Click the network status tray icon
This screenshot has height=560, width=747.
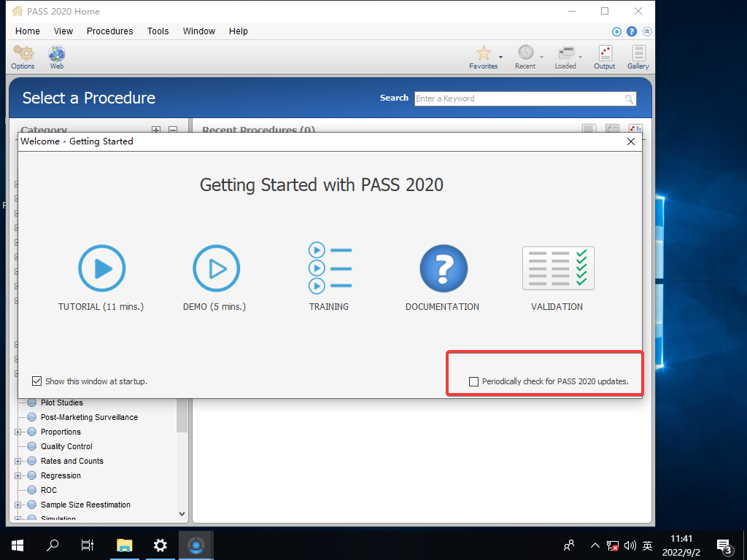(x=613, y=545)
